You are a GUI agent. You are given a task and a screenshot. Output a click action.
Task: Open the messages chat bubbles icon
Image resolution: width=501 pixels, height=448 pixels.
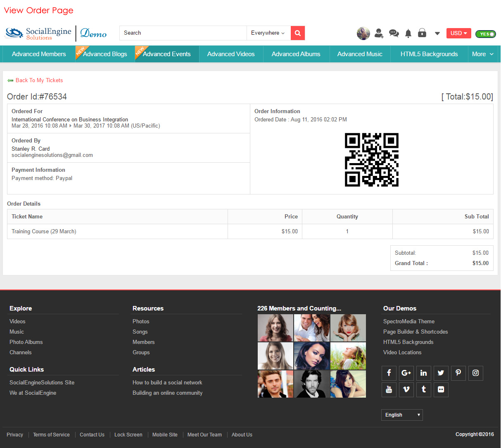point(394,33)
